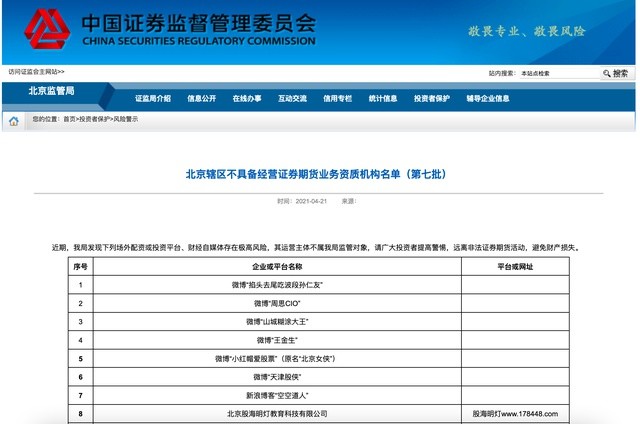
Task: Click row 7 entry 新浪博客"空空道人"
Action: coord(277,395)
